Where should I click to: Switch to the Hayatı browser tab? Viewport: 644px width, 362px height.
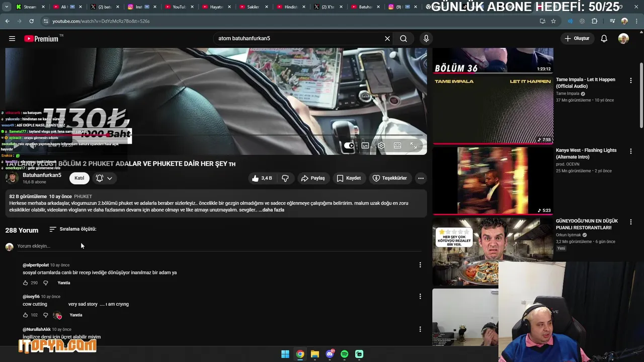(216, 7)
